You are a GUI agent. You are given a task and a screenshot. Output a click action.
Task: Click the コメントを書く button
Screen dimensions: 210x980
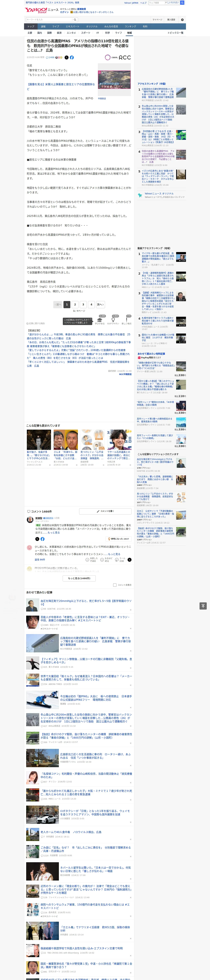105,511
